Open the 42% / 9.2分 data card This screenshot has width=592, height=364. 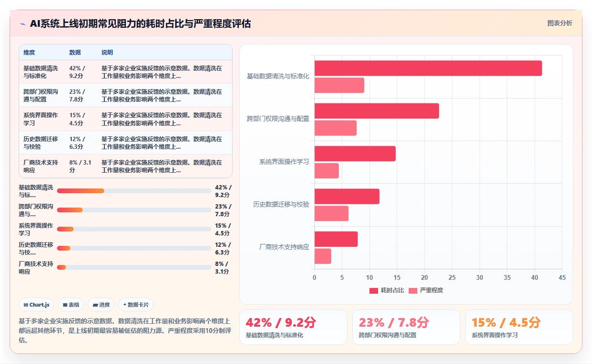coord(293,327)
